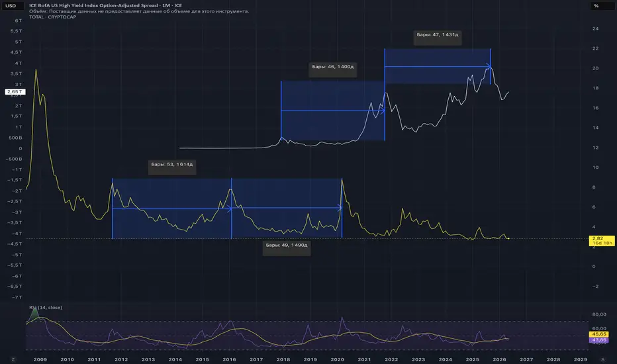
Task: Click the Z timezone icon at bottom-left
Action: pos(13,359)
